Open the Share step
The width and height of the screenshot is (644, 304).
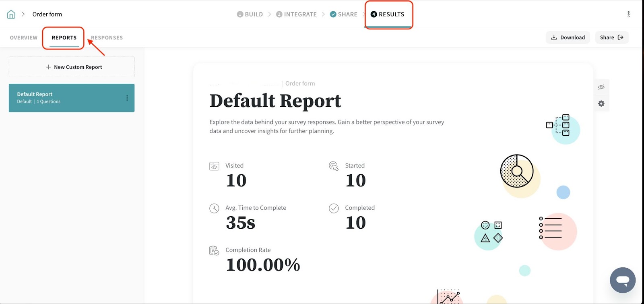[344, 14]
